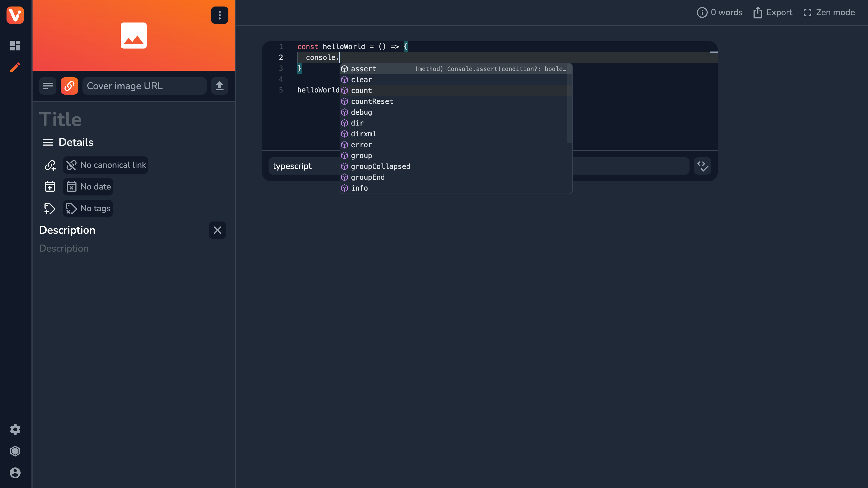Click the 'typescript' language tab
The width and height of the screenshot is (868, 488).
[292, 166]
